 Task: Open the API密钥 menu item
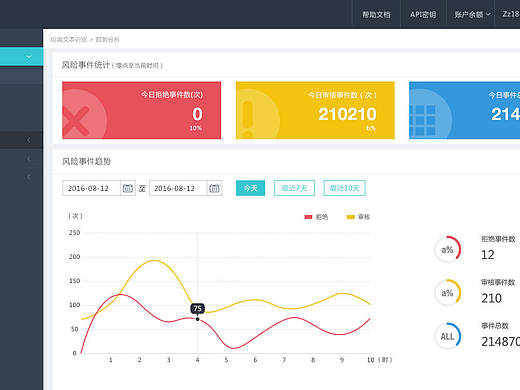click(x=423, y=15)
